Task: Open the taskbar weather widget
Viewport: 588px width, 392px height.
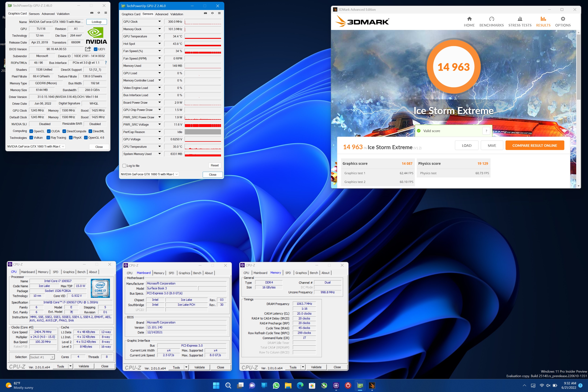Action: (19, 385)
